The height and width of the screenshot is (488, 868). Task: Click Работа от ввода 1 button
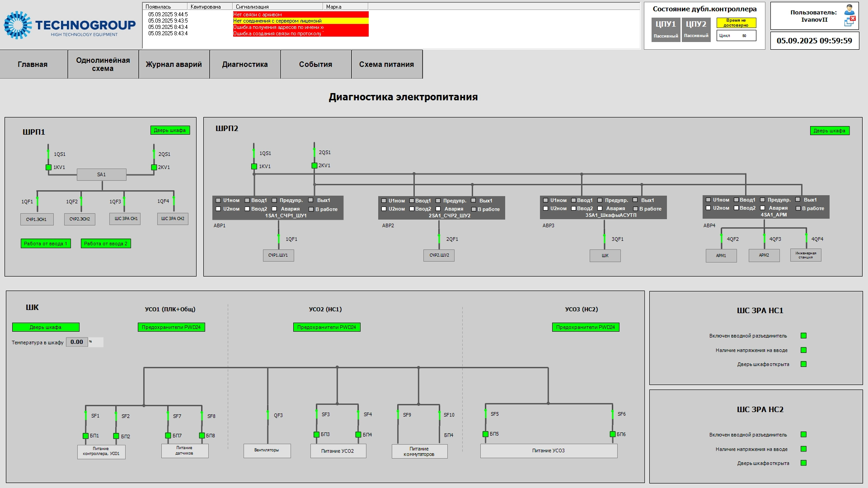point(46,244)
